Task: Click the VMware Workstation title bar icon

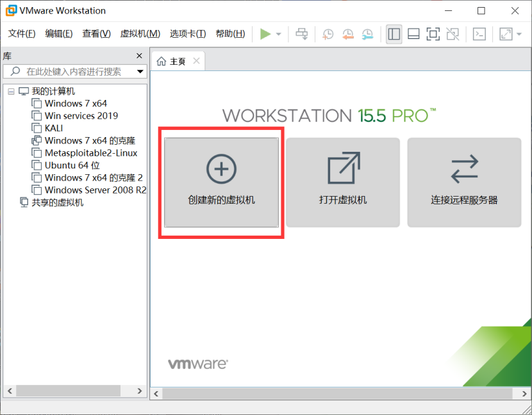Action: point(11,10)
